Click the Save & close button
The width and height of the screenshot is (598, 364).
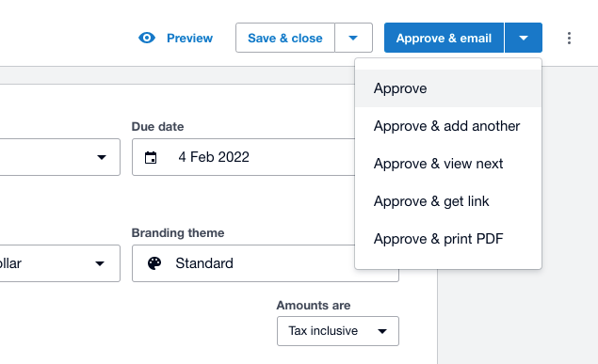pyautogui.click(x=285, y=38)
